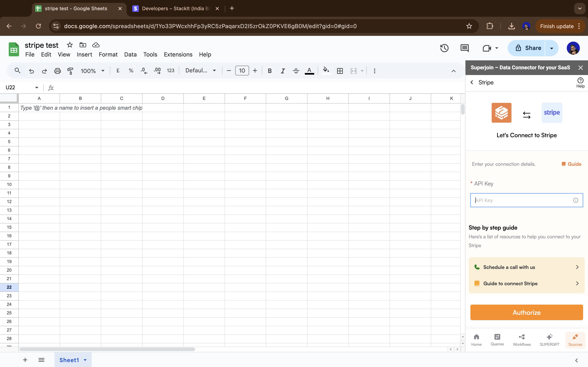This screenshot has height=367, width=588.
Task: Open the zoom 100% dropdown
Action: click(x=92, y=71)
